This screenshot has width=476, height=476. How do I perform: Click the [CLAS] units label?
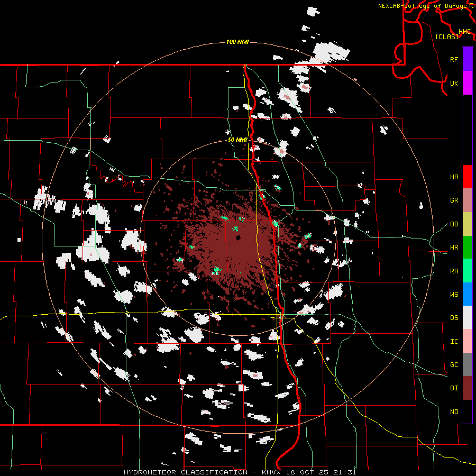point(447,36)
